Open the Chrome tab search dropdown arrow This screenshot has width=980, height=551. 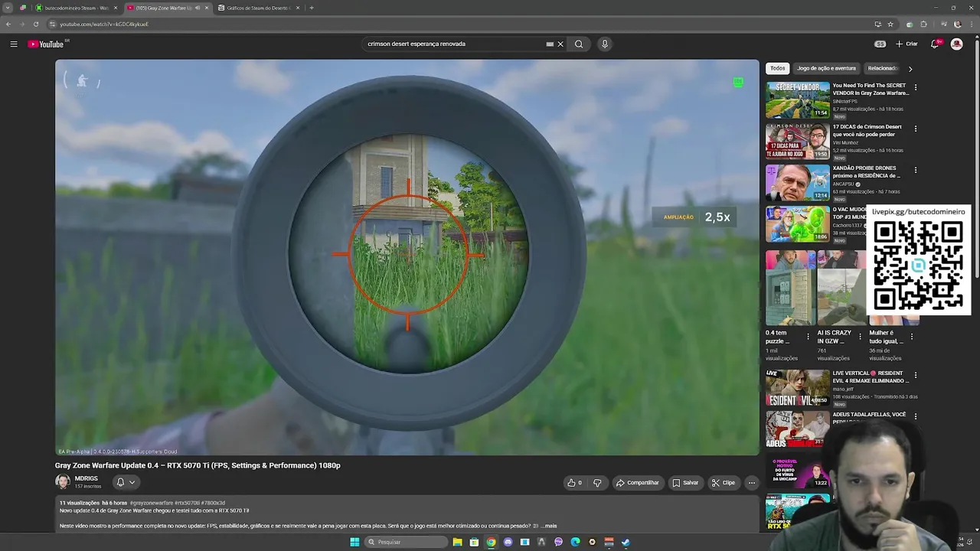(x=8, y=8)
